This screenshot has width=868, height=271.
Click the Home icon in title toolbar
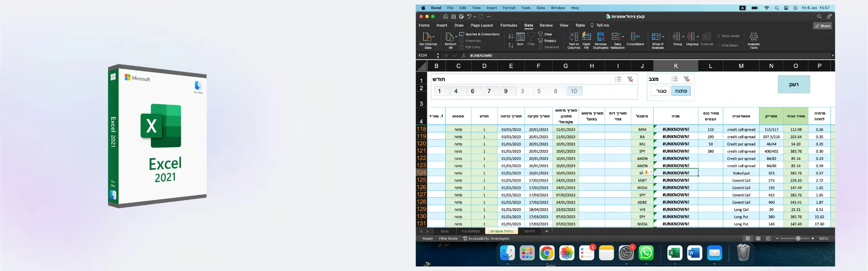(445, 16)
